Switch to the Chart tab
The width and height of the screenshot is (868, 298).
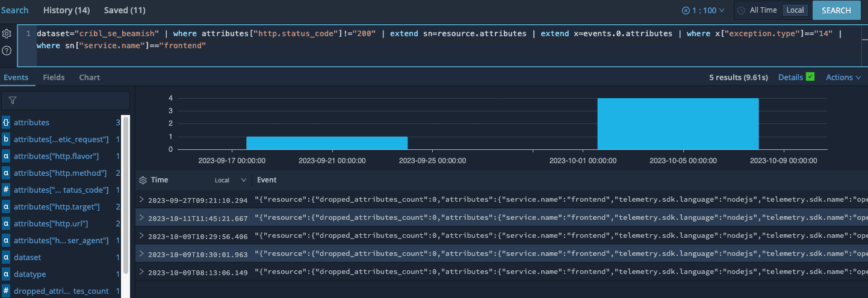click(x=89, y=77)
